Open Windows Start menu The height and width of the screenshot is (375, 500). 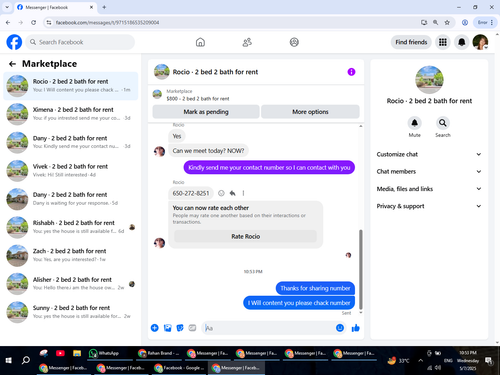coord(9,360)
